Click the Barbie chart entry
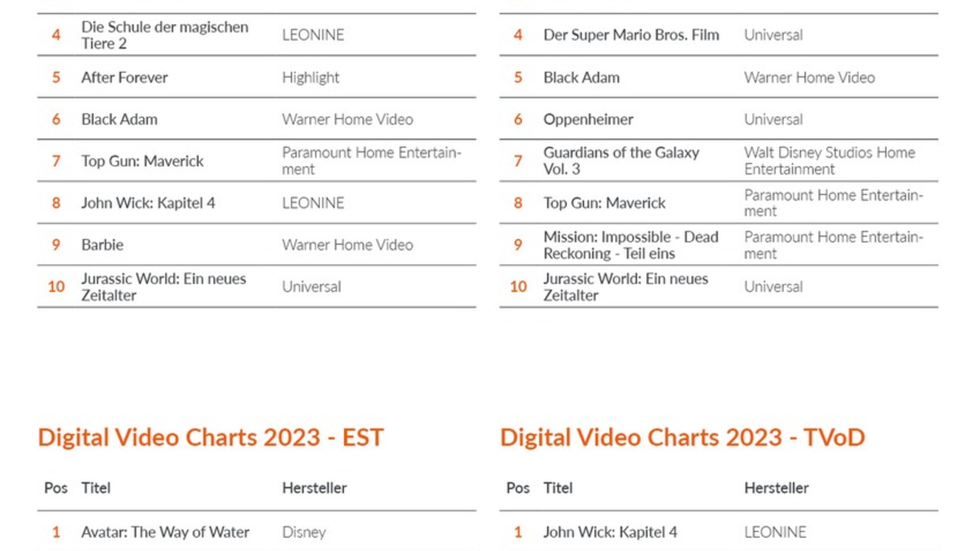Viewport: 980px width, 551px height. click(102, 245)
